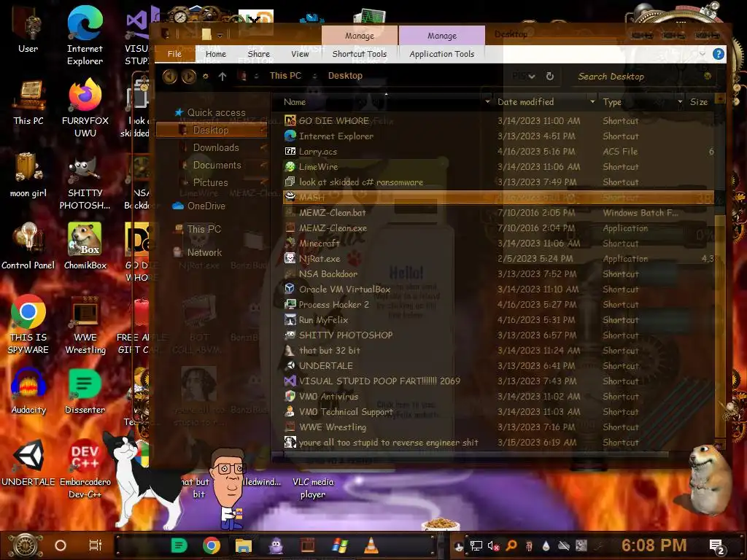Go up one folder level arrow
This screenshot has height=560, width=747.
click(222, 76)
